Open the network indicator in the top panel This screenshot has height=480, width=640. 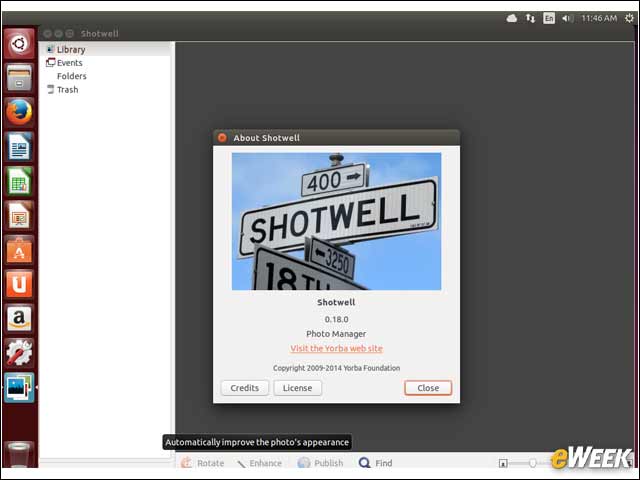530,18
